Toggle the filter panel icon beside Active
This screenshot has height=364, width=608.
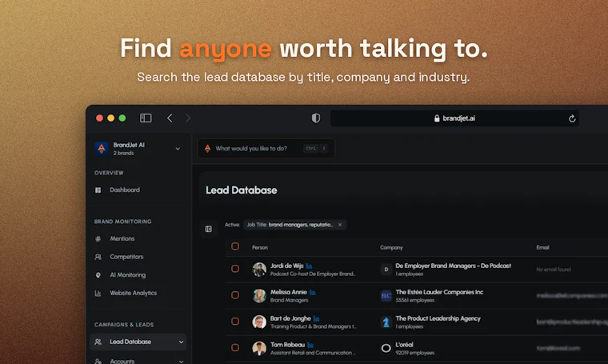209,229
